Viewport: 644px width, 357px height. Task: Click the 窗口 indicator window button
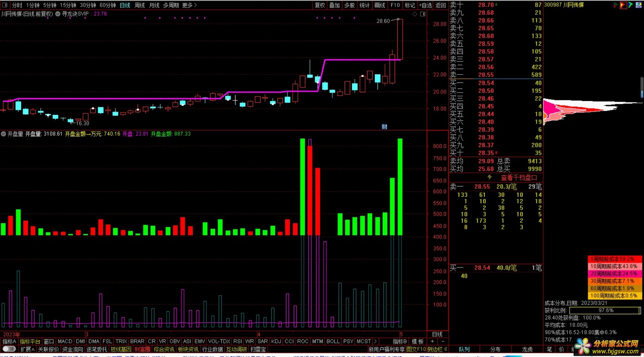49,341
